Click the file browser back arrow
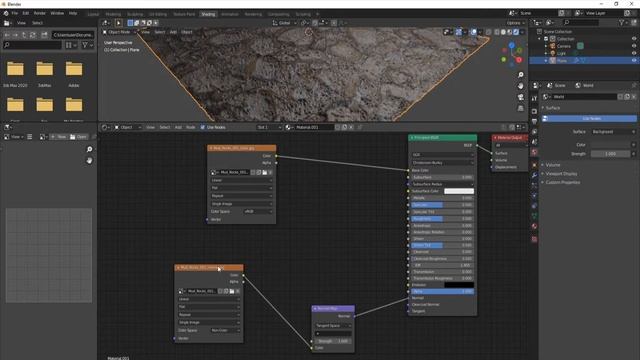This screenshot has width=640, height=360. pyautogui.click(x=7, y=35)
